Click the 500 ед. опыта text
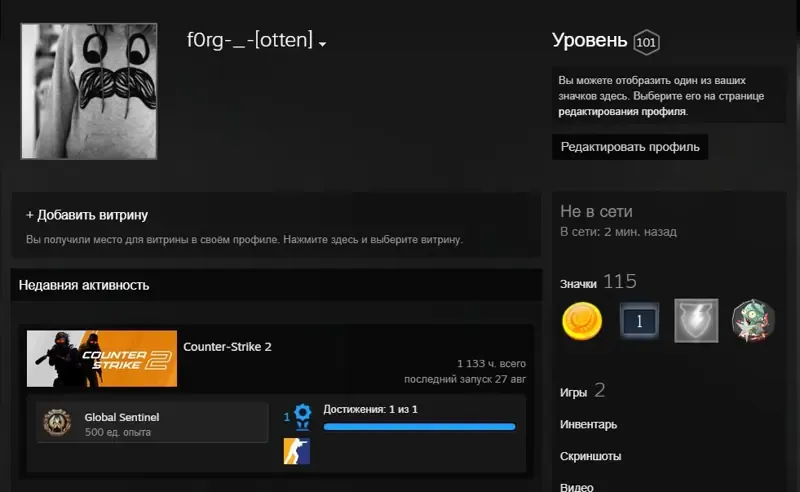Image resolution: width=800 pixels, height=492 pixels. 117,432
